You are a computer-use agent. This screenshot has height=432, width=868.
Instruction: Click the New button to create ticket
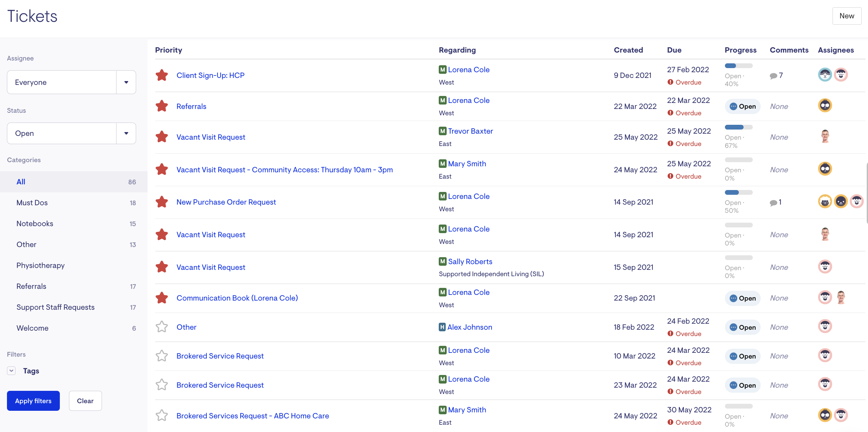(846, 16)
